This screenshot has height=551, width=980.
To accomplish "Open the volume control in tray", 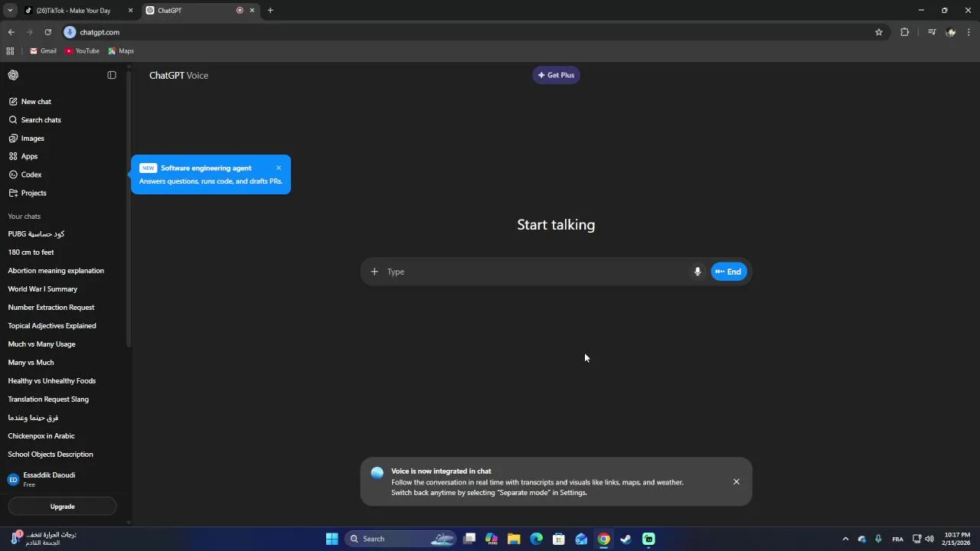I will pos(929,539).
